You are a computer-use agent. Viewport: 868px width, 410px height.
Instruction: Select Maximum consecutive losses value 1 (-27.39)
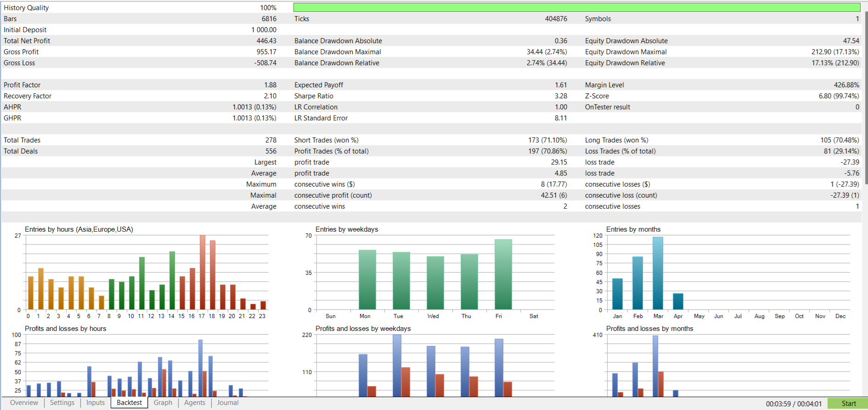[x=845, y=184]
